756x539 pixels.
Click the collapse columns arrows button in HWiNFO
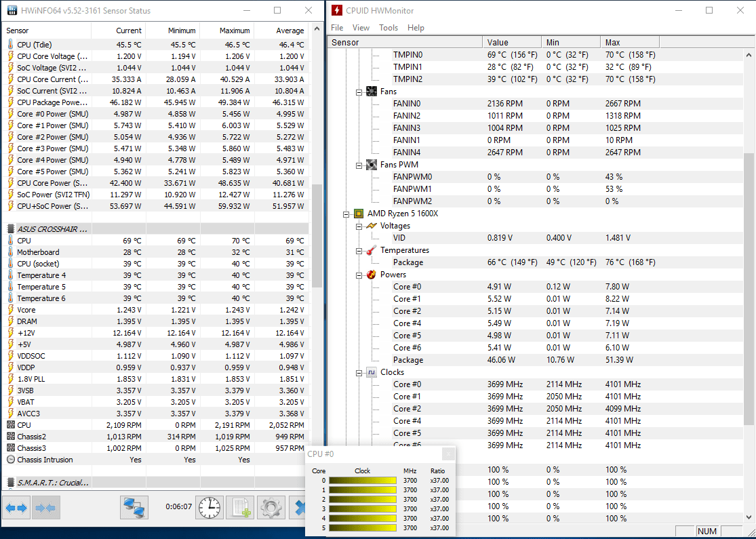[45, 508]
